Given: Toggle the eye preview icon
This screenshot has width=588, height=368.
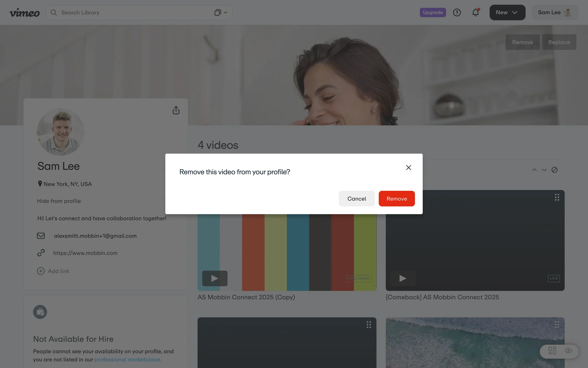Looking at the screenshot, I should point(568,351).
